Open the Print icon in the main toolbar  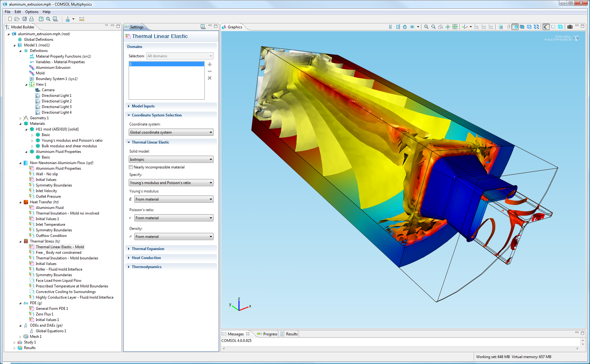point(31,19)
